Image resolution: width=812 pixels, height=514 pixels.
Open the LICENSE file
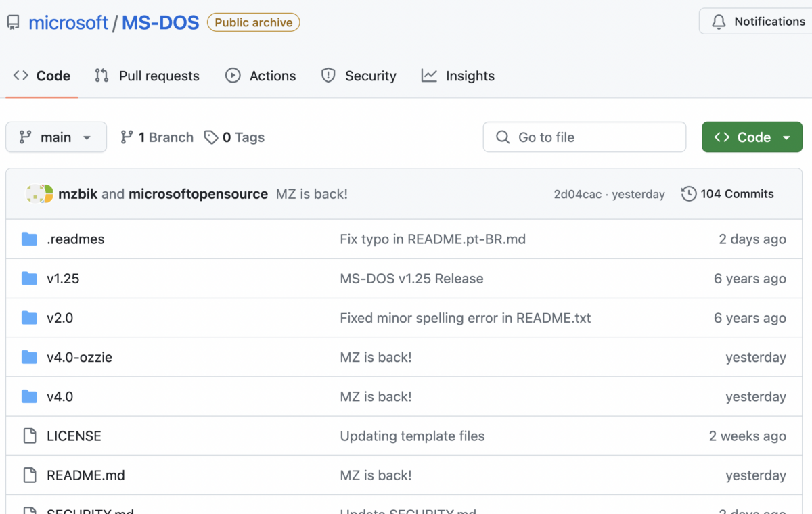[74, 436]
